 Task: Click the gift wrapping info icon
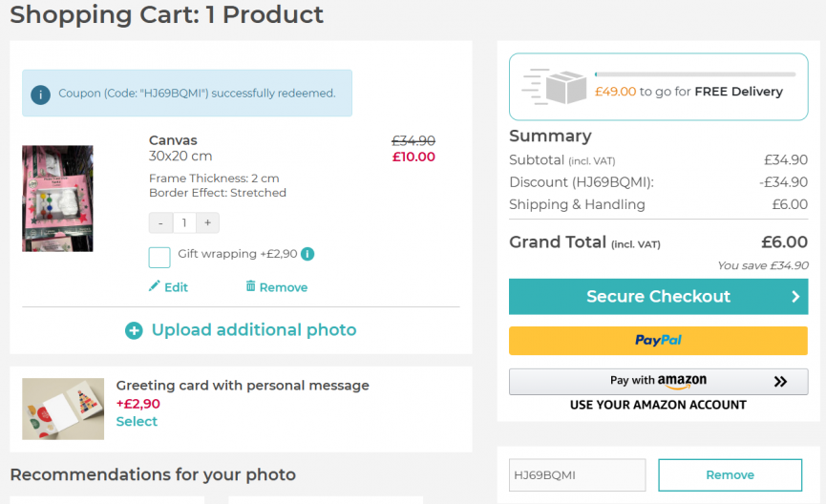[x=307, y=254]
